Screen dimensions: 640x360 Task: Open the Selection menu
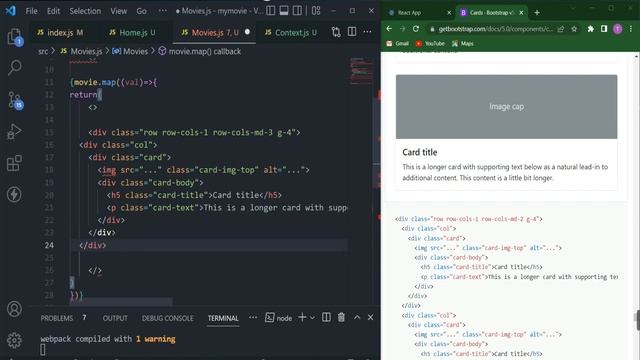click(85, 11)
